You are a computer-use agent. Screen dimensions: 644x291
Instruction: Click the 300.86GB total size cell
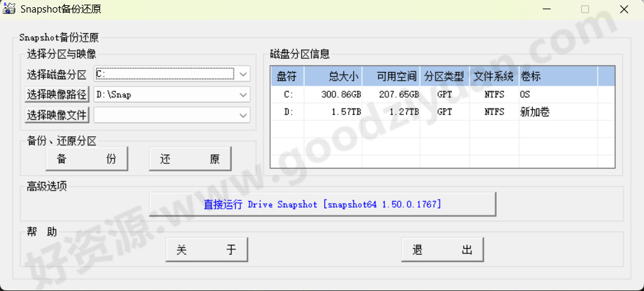333,95
